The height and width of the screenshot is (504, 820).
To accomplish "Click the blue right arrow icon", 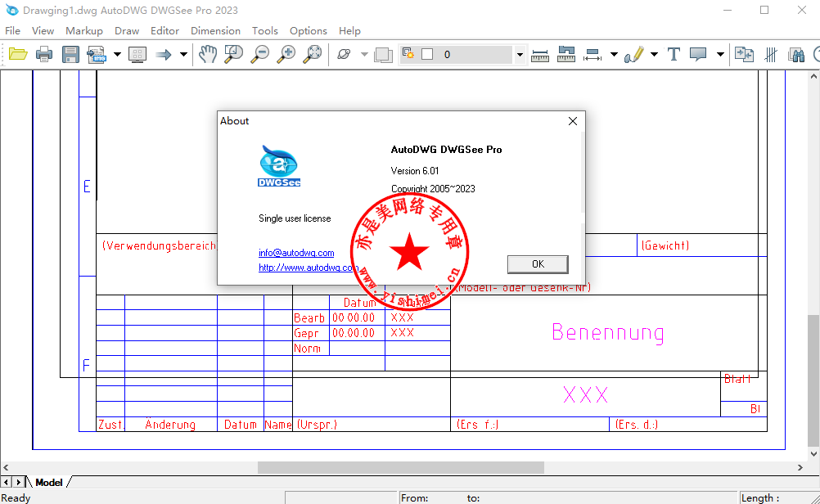I will (x=164, y=54).
